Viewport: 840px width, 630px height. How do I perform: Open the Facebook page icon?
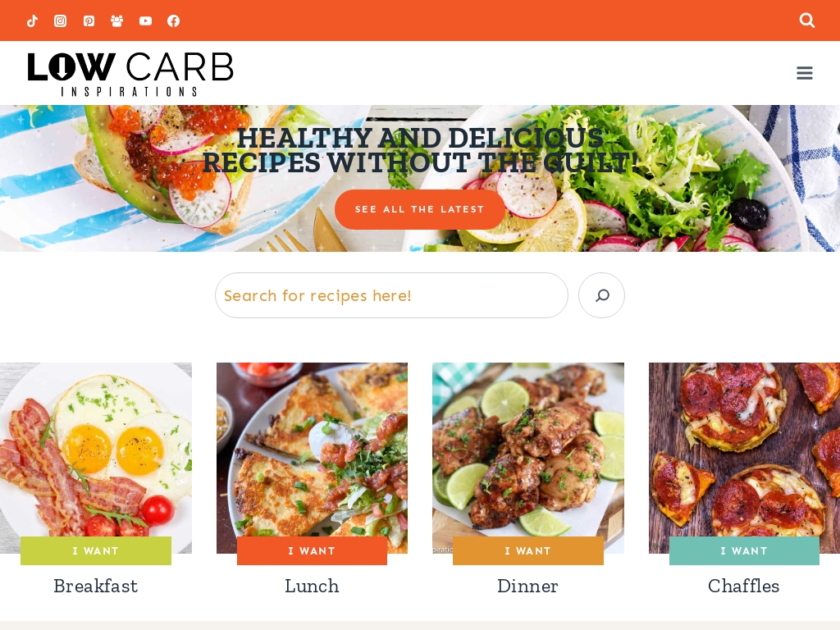tap(174, 21)
